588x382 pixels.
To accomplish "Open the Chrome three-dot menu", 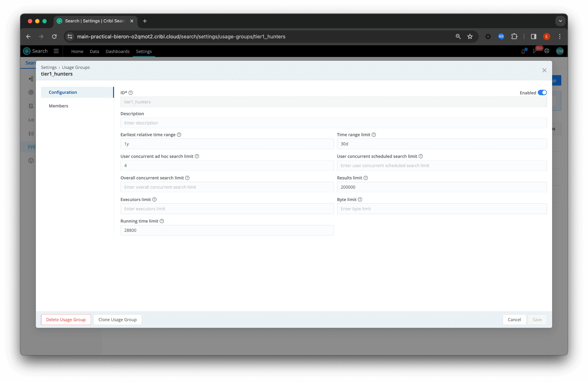I will point(560,36).
